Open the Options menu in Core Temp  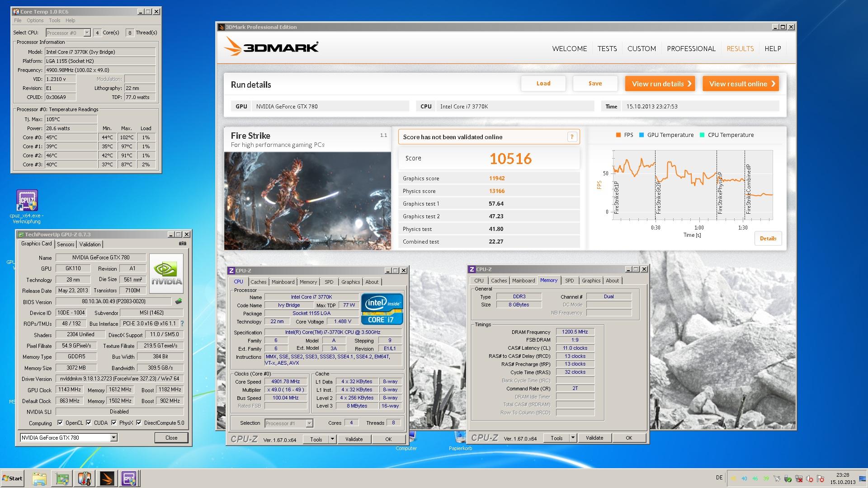35,20
